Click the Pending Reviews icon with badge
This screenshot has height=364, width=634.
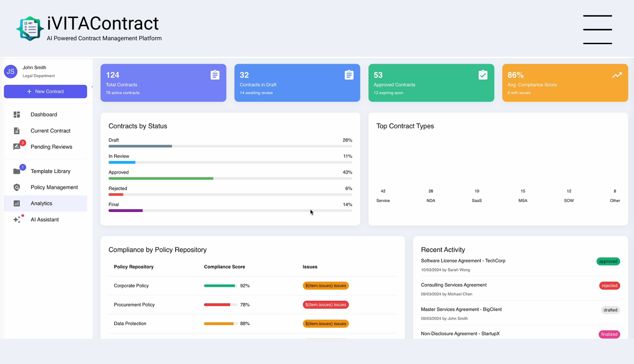17,146
